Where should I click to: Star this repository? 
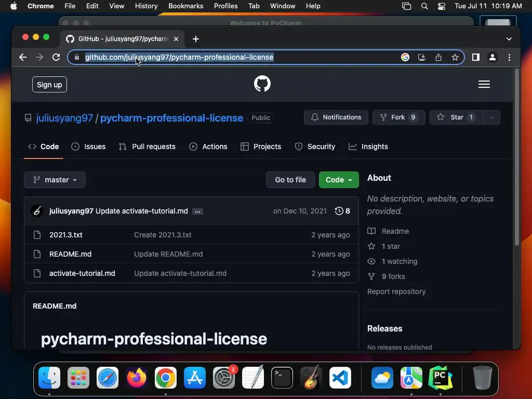pos(456,117)
